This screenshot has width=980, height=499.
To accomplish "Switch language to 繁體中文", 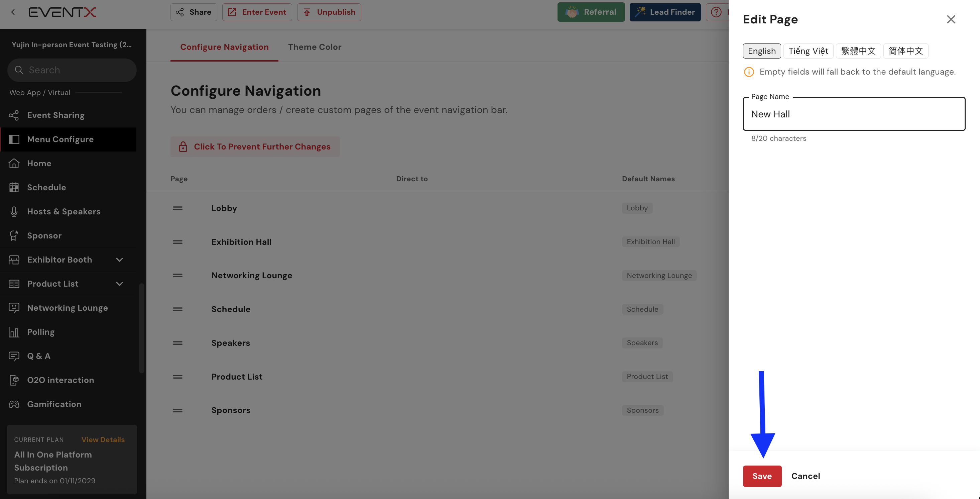I will pos(858,51).
